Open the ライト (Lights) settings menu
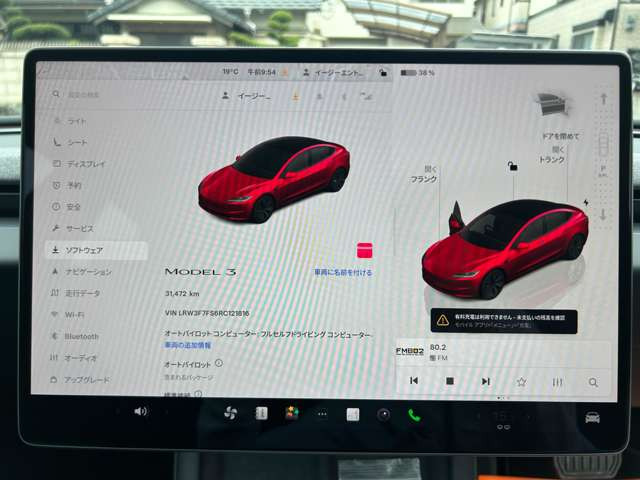 (x=70, y=121)
